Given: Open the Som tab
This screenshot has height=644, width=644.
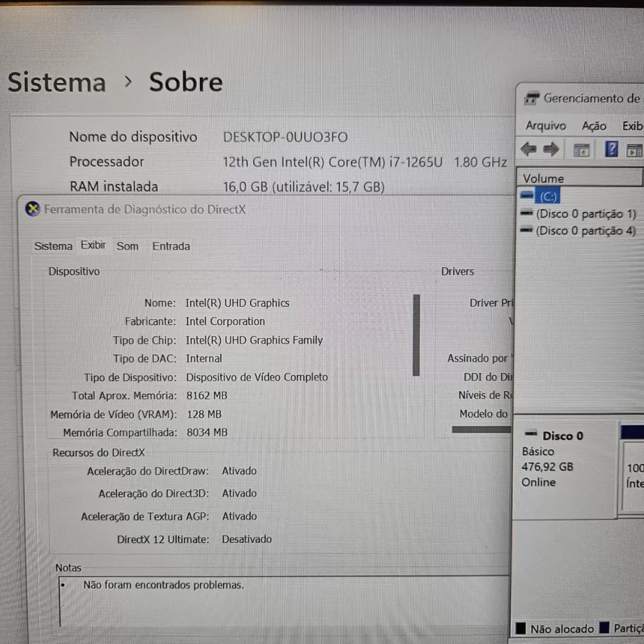Looking at the screenshot, I should (128, 246).
